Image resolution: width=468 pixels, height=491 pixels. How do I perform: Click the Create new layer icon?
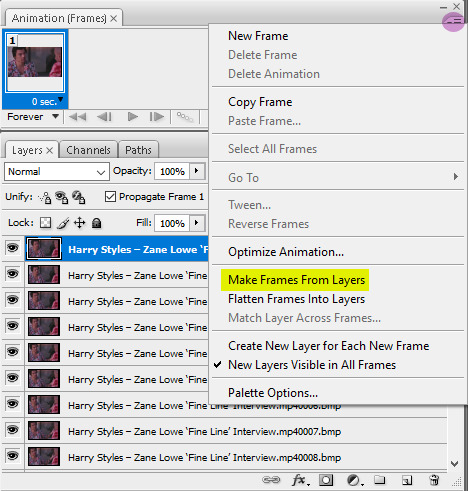tap(407, 480)
